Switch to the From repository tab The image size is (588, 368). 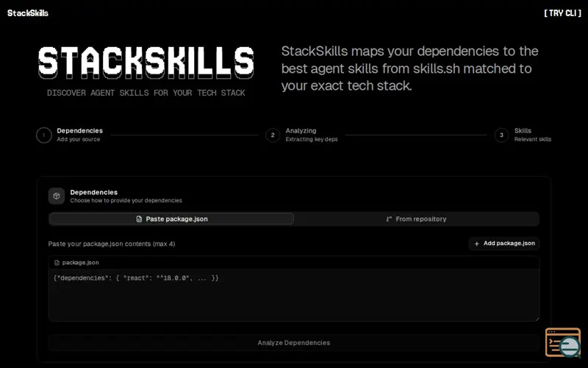(416, 219)
